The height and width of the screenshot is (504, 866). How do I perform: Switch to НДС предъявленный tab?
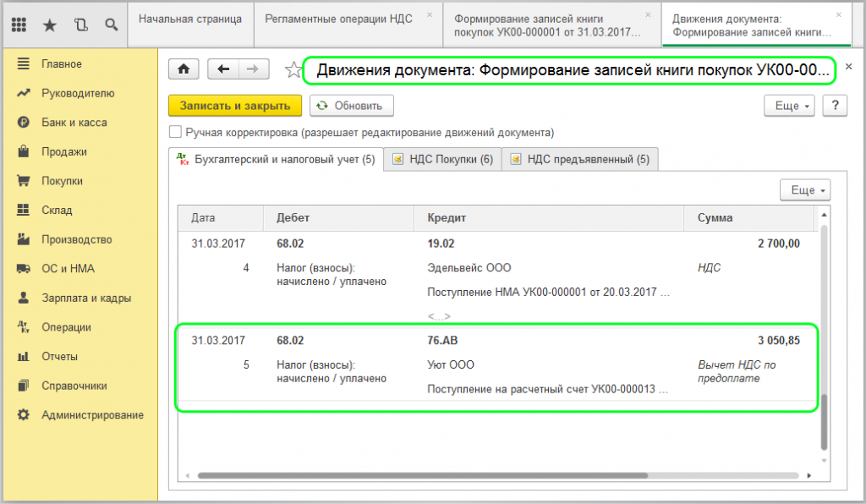point(580,159)
